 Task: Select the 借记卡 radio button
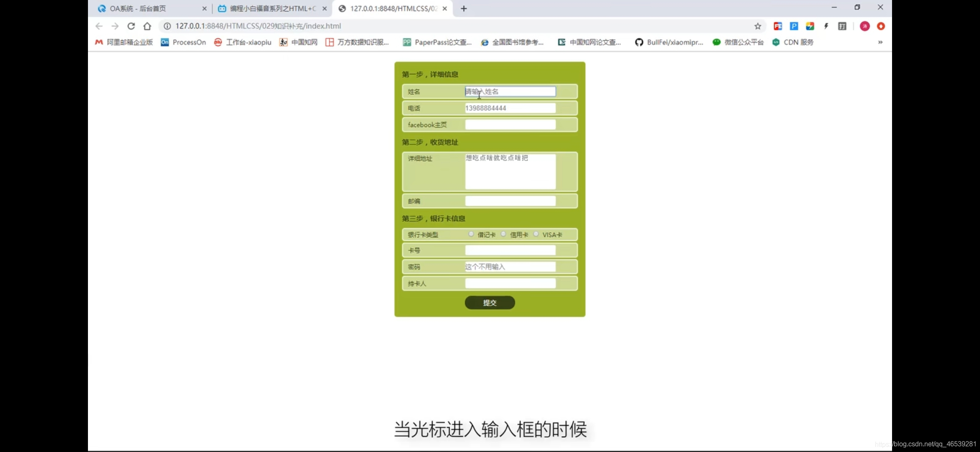pos(471,234)
